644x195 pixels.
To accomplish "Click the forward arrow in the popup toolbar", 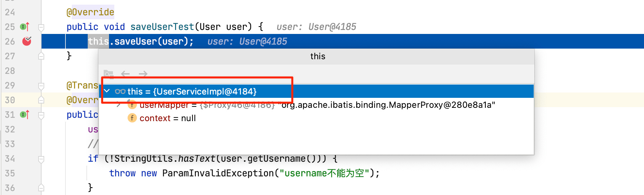I will [143, 74].
